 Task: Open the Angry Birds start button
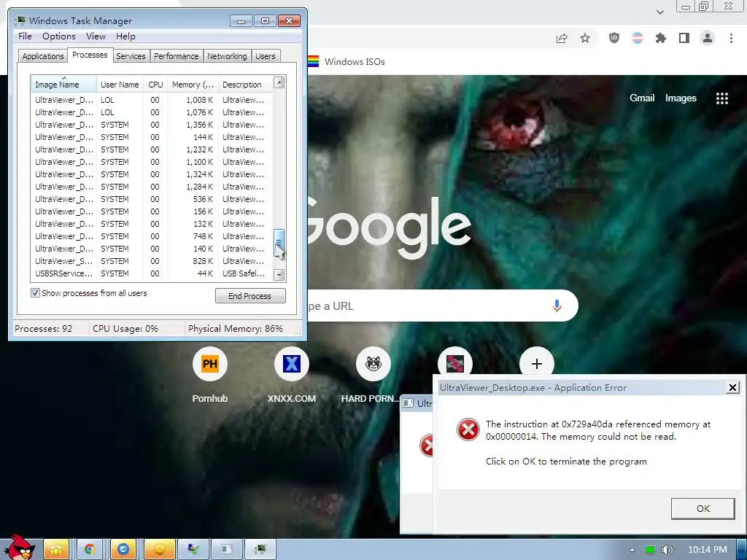coord(20,547)
